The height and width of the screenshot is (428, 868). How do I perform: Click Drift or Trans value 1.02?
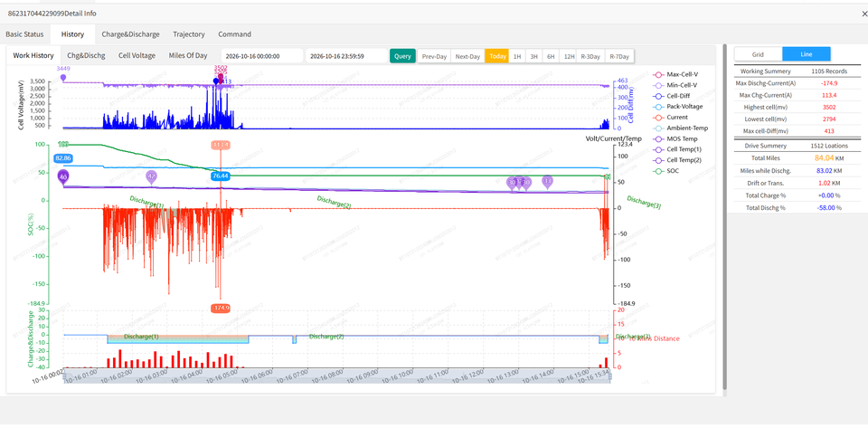coord(826,183)
